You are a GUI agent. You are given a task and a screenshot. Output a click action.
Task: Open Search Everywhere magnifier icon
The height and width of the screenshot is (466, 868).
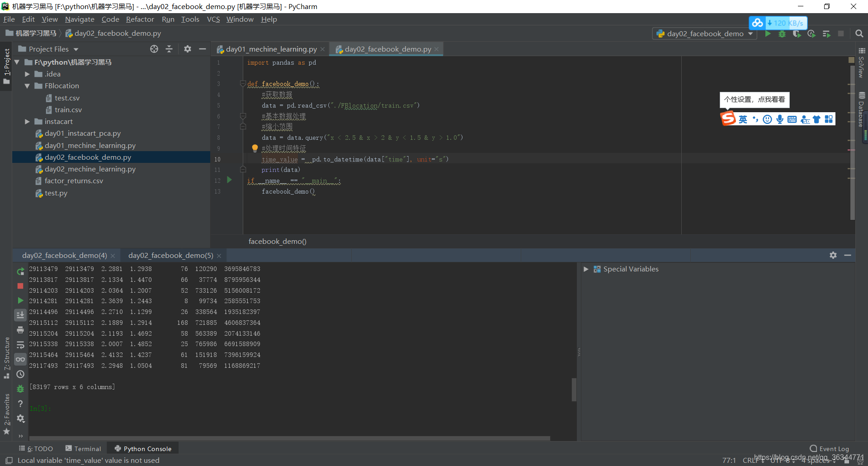[x=859, y=34]
